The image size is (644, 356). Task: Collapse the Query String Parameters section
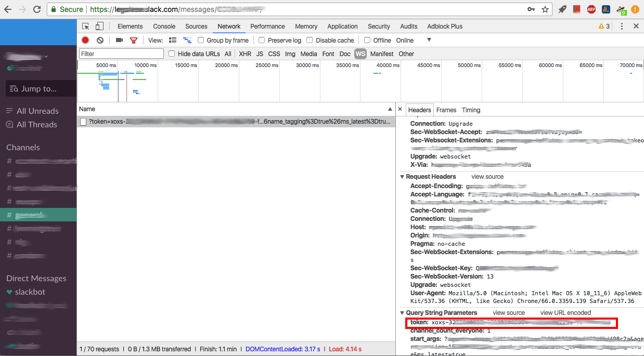pyautogui.click(x=402, y=313)
